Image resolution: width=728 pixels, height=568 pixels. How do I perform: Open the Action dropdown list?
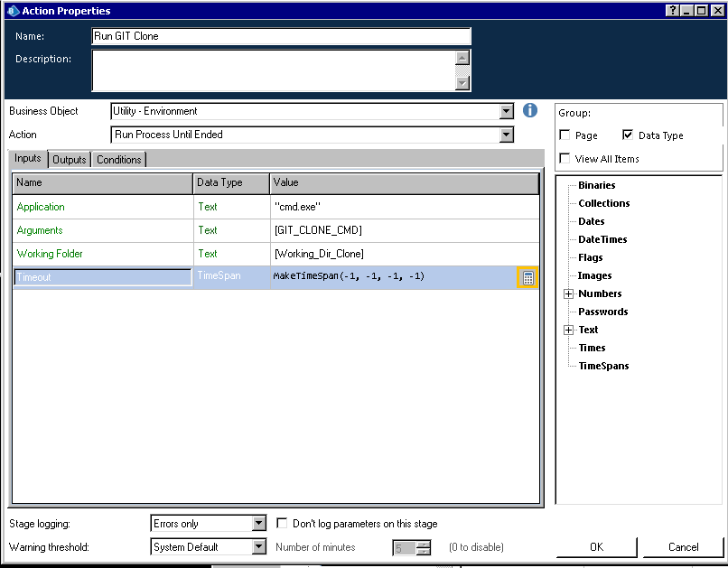click(506, 135)
